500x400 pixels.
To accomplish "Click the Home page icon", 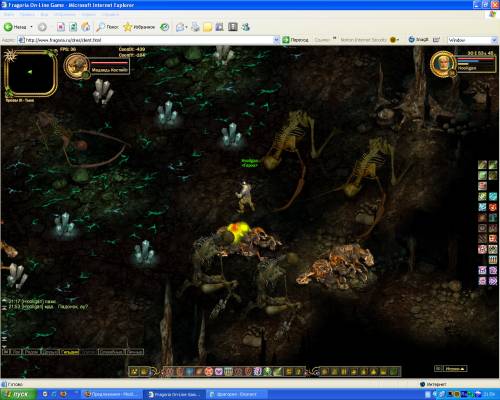I will coord(86,27).
